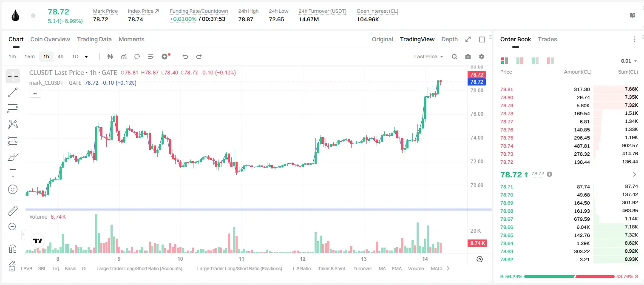Select the trend line drawing tool
The image size is (644, 285).
13,92
